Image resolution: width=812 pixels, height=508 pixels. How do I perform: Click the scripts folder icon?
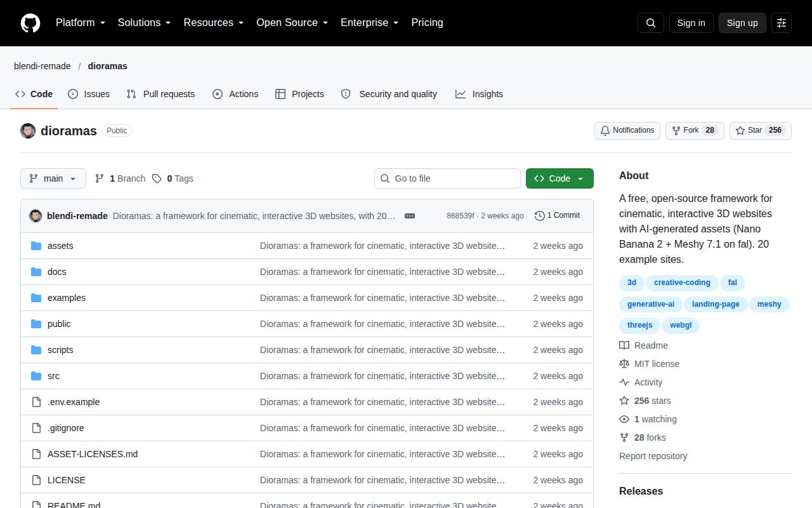tap(36, 350)
